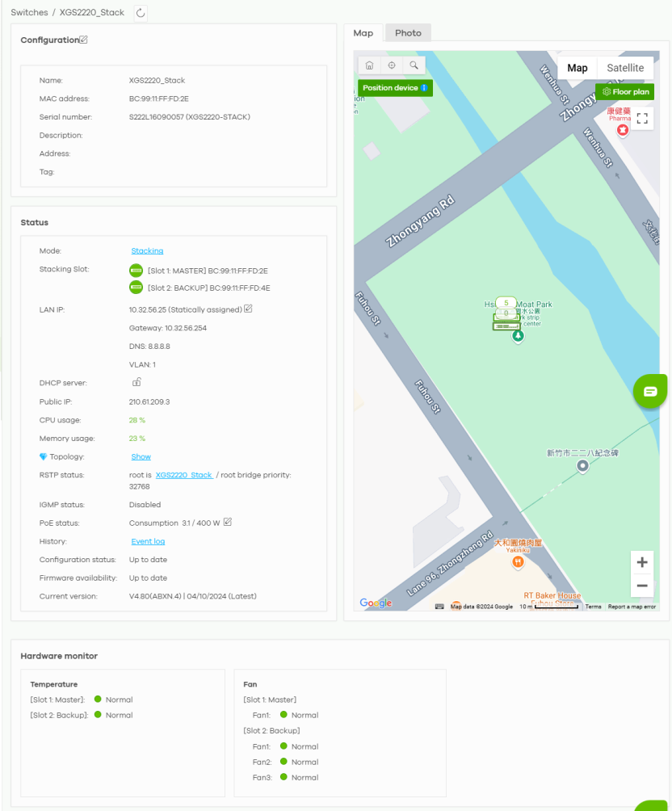Select the Map view type
This screenshot has height=811, width=672.
click(x=577, y=68)
